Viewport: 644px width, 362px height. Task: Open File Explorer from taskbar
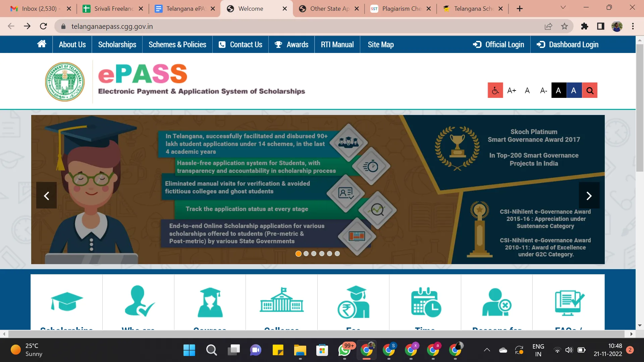click(x=300, y=350)
